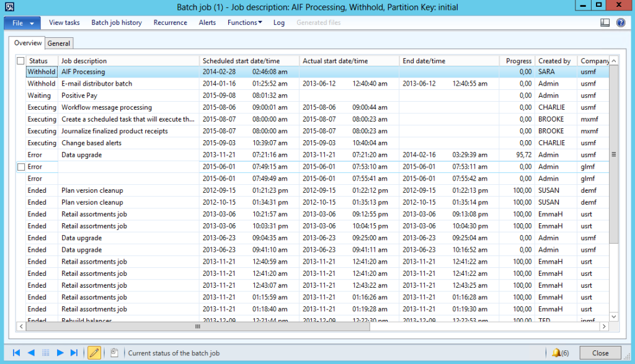This screenshot has height=364, width=635.
Task: Sort by Job description column header
Action: pyautogui.click(x=129, y=61)
